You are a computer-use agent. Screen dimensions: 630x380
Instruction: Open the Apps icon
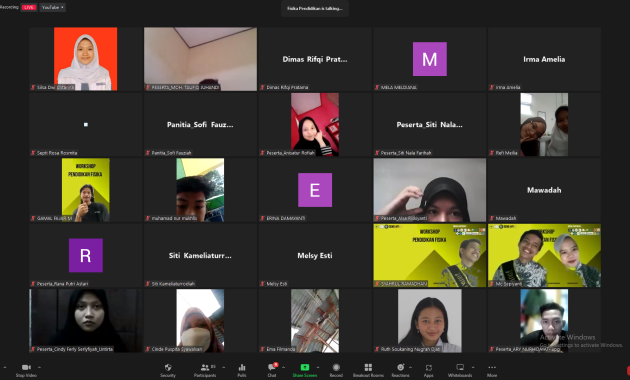(x=429, y=367)
